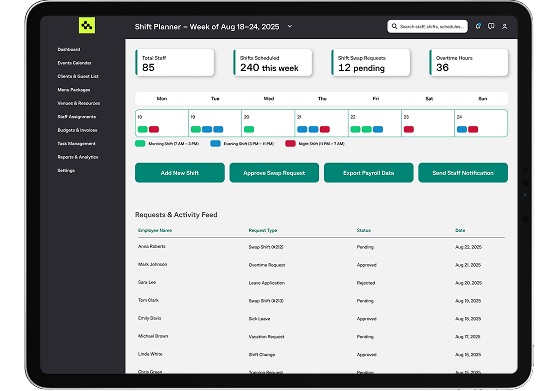Select the red night shift on Saturday 23
Image resolution: width=560 pixels, height=391 pixels.
click(409, 129)
